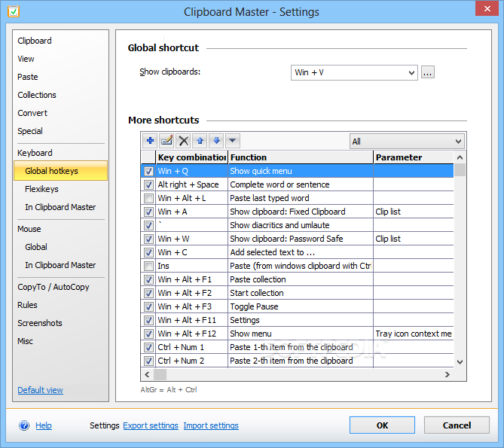Click the Export settings link
The width and height of the screenshot is (504, 448).
(x=151, y=425)
